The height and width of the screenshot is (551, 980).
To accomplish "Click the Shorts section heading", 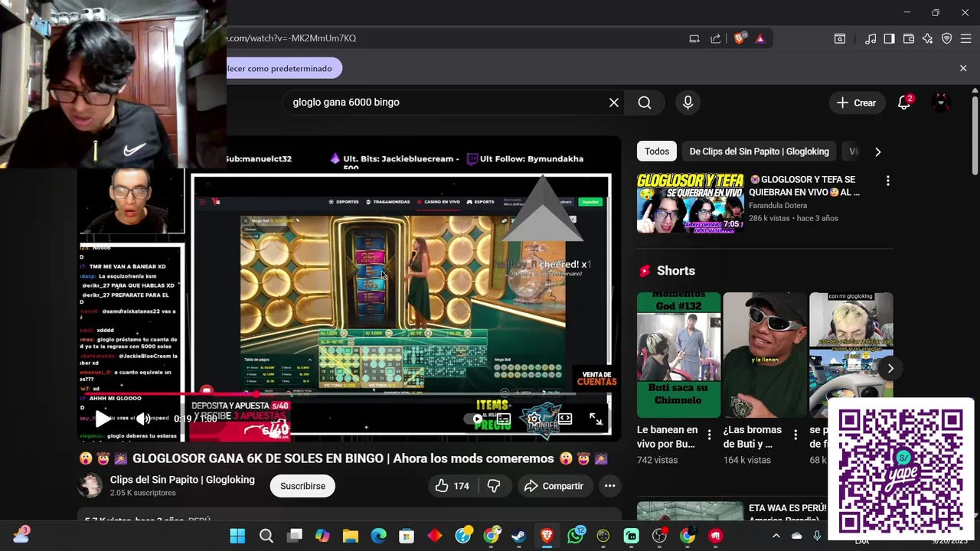I will click(x=676, y=271).
